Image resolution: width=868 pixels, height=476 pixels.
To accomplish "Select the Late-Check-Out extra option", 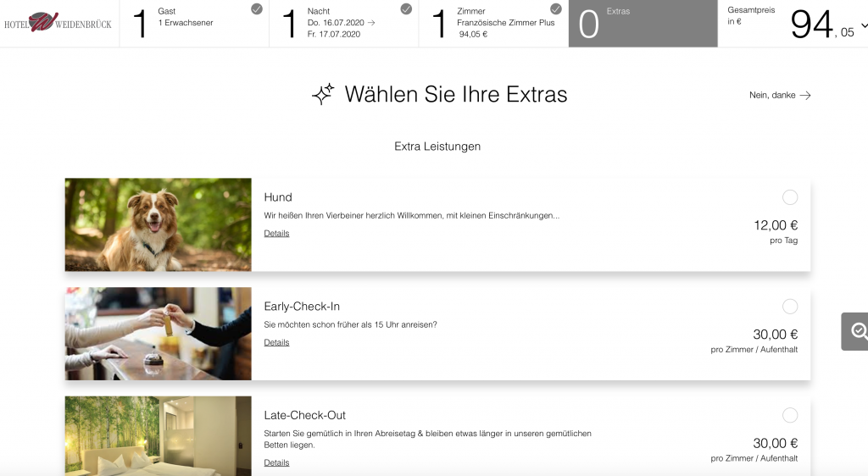I will 790,415.
